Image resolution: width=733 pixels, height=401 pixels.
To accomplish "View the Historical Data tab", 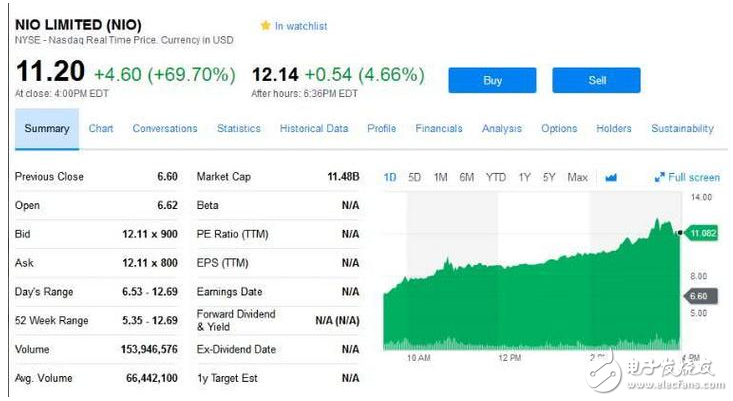I will pos(314,129).
